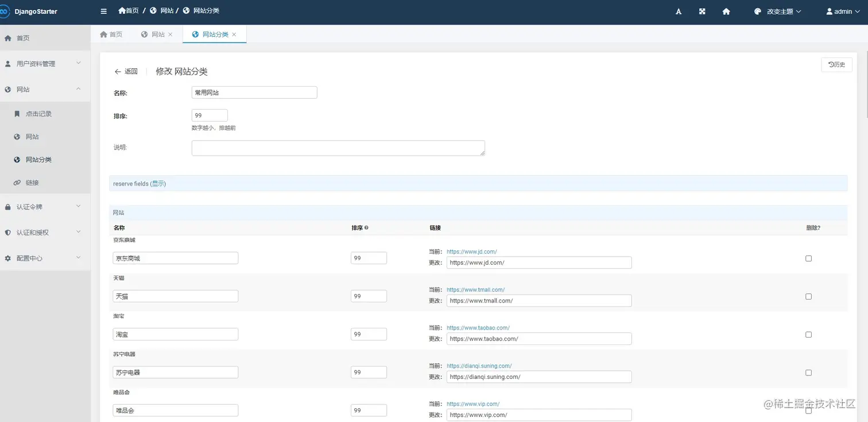This screenshot has width=868, height=422.
Task: Close the 网站 tab with its x
Action: (170, 34)
